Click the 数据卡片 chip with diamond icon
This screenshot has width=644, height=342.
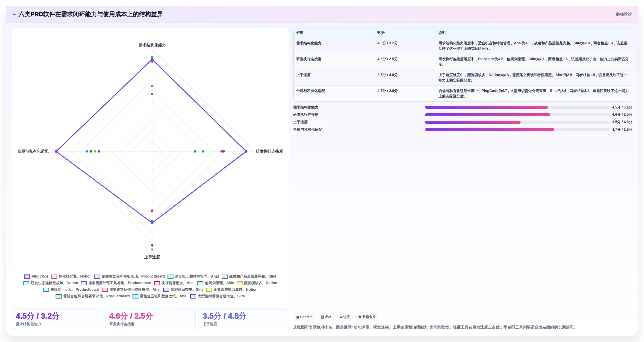[367, 317]
